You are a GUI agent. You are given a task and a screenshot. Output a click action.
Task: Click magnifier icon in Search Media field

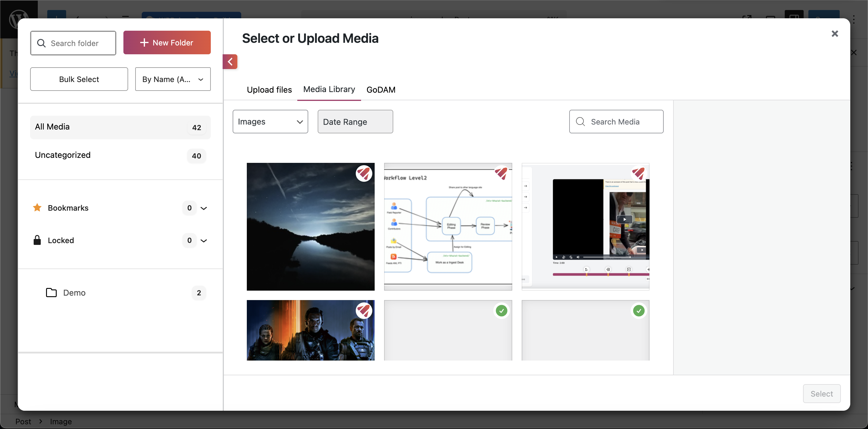coord(580,122)
